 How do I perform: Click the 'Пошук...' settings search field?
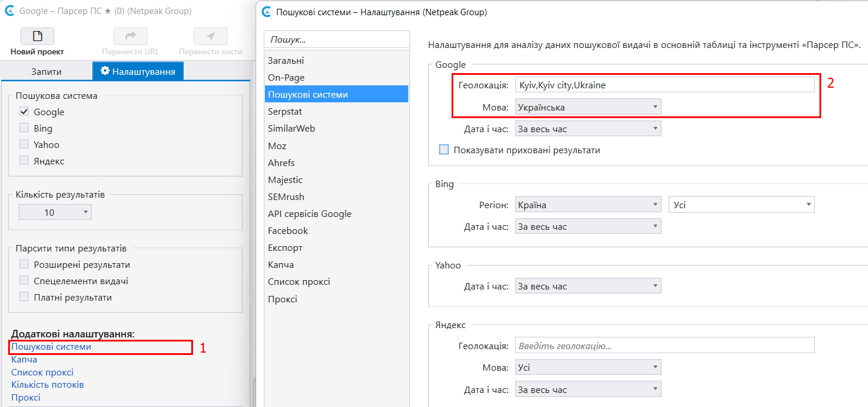tap(336, 39)
